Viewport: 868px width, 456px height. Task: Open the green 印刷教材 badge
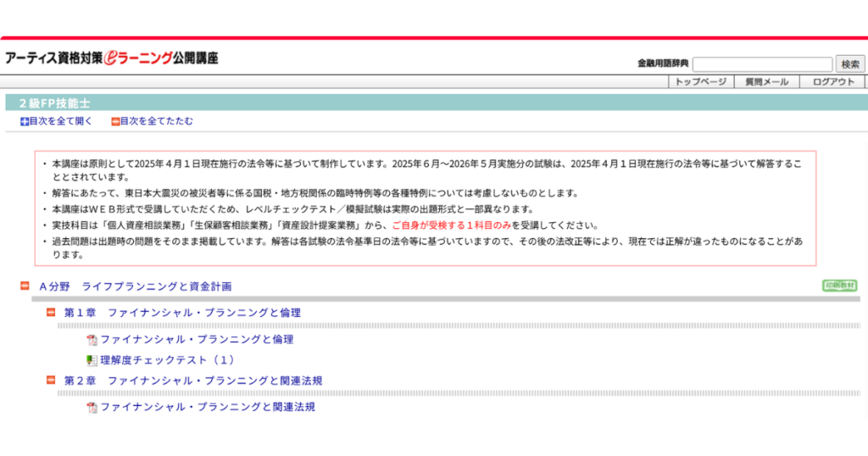(839, 286)
